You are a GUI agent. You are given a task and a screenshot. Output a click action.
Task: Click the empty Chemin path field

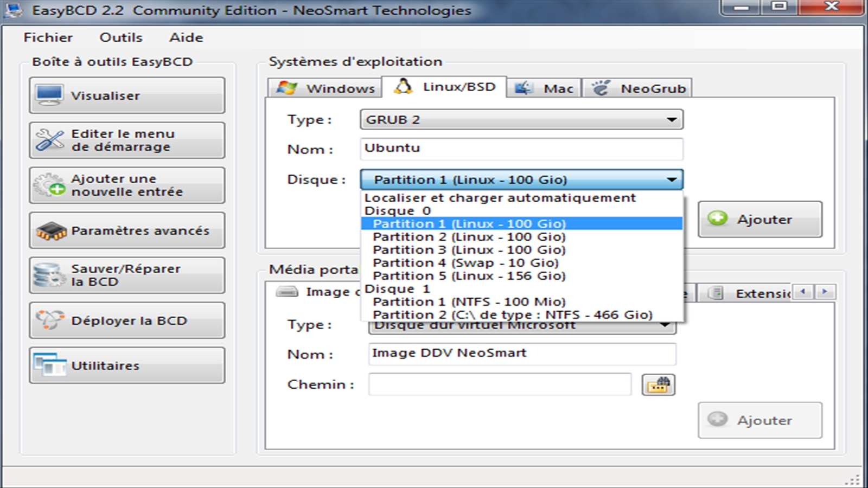(500, 384)
